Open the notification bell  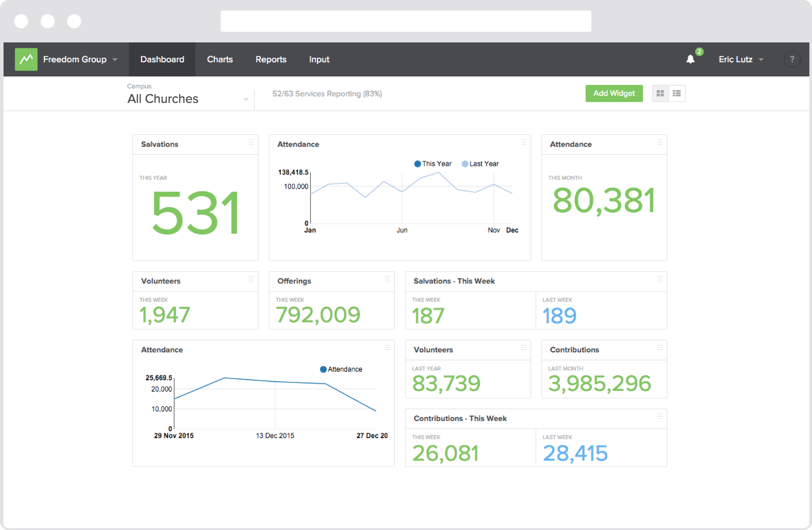tap(691, 59)
